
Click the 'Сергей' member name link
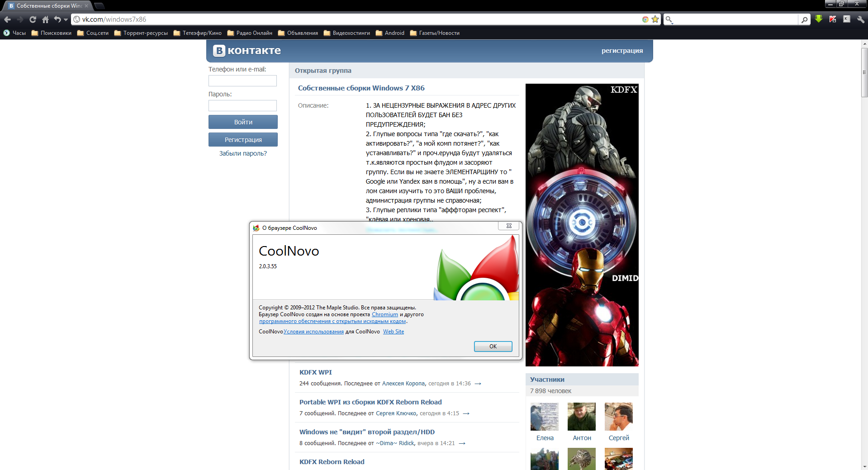click(619, 438)
